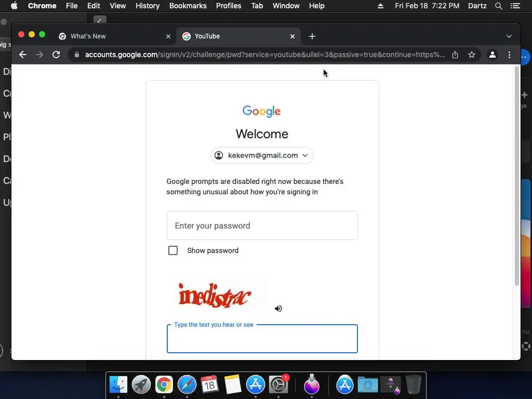Screen dimensions: 532x399
Task: Open the Tab menu
Action: click(257, 6)
